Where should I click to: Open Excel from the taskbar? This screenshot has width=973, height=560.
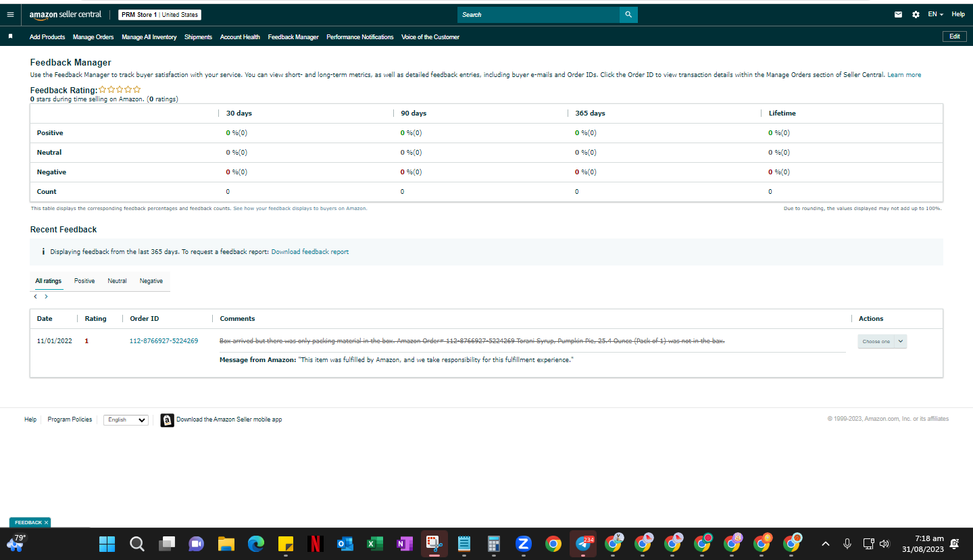click(x=374, y=544)
